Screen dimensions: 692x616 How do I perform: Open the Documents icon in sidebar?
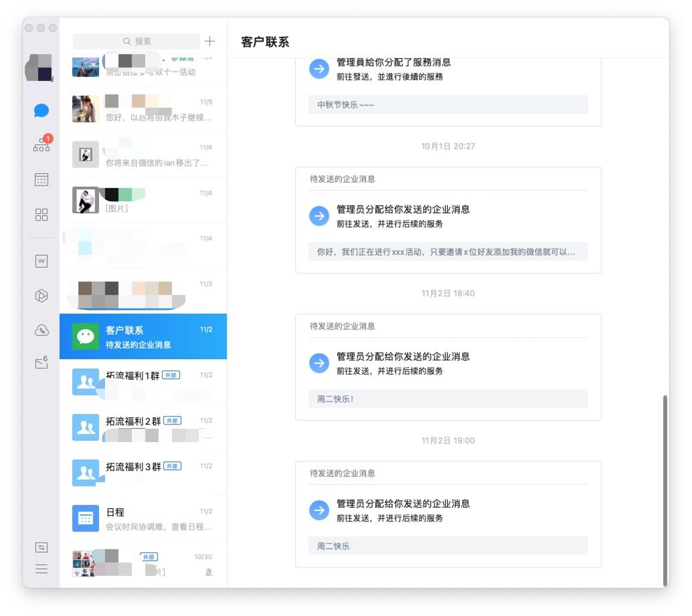tap(41, 261)
